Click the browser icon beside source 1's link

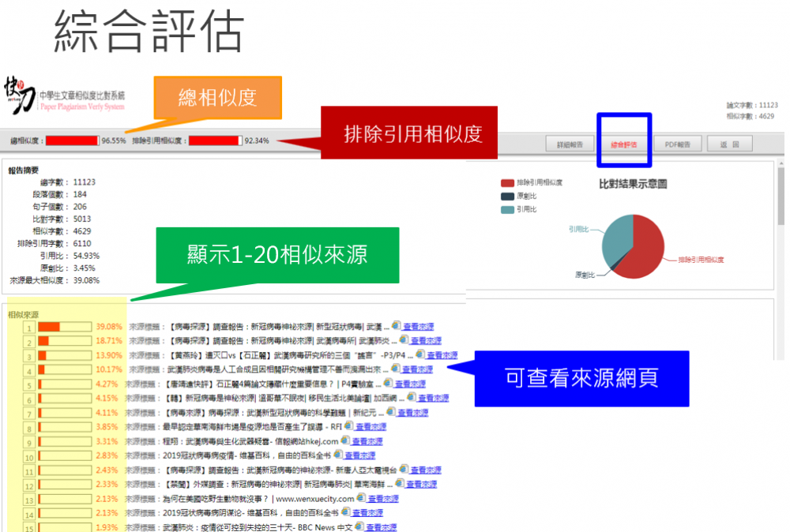(x=396, y=327)
